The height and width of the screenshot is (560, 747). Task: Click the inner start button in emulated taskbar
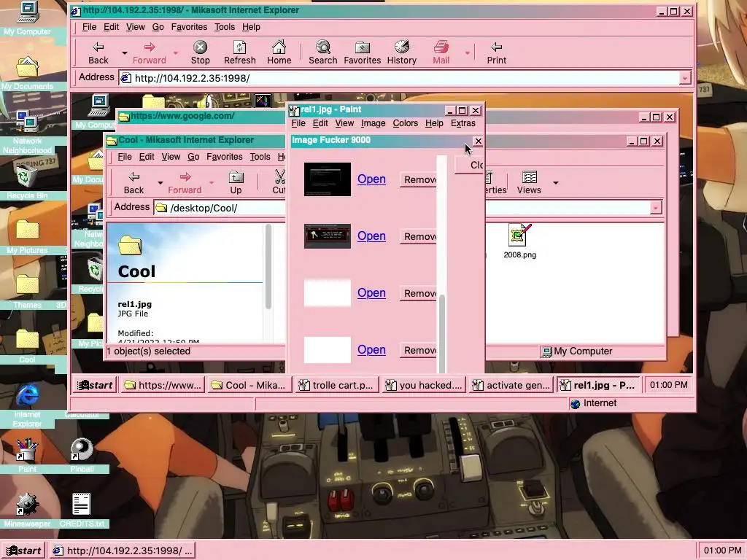pyautogui.click(x=96, y=385)
